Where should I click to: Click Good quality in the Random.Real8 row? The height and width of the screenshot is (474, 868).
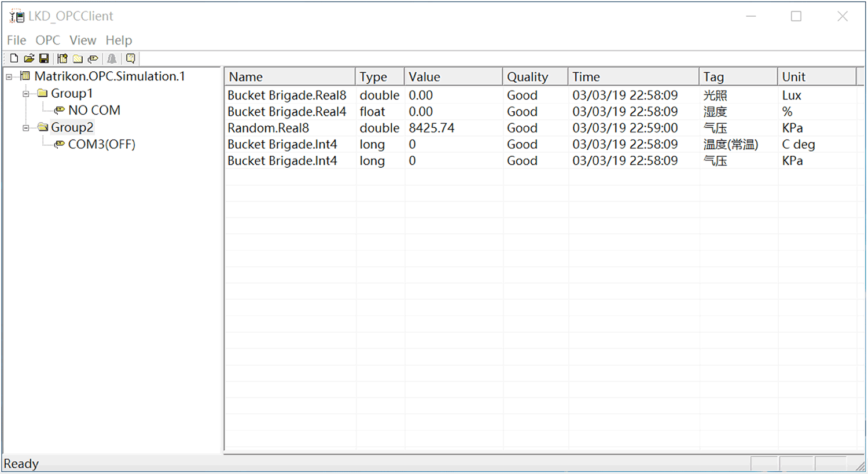click(522, 128)
